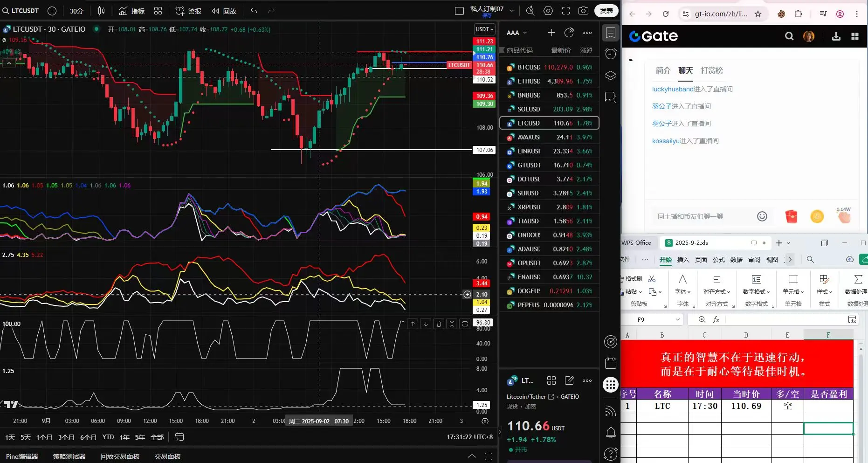Open the 指标 indicators dialog
Screen dimensions: 868x463
131,11
